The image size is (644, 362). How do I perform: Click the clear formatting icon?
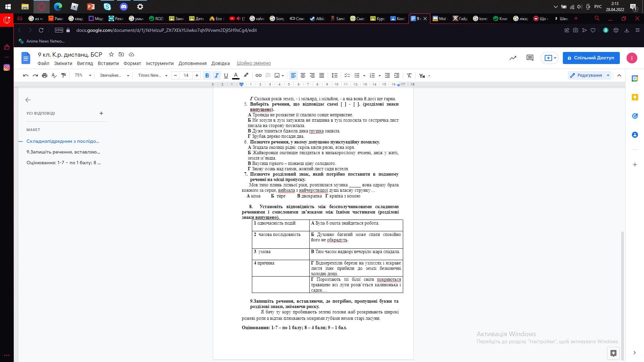click(x=409, y=75)
